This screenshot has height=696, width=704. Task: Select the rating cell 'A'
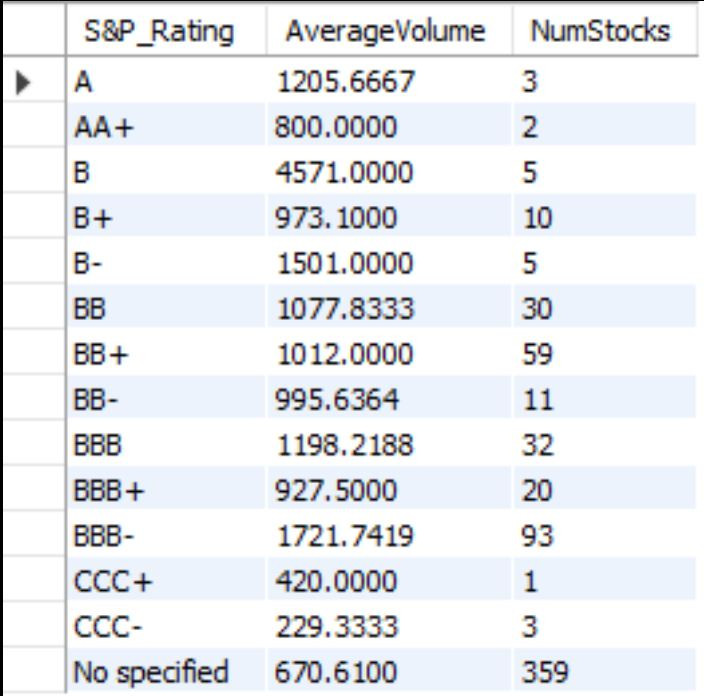(166, 81)
